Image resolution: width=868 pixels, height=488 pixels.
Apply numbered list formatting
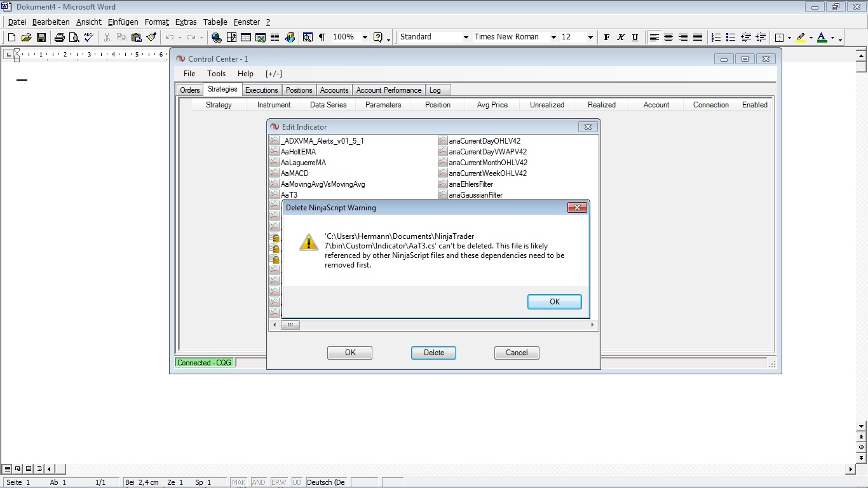coord(716,37)
